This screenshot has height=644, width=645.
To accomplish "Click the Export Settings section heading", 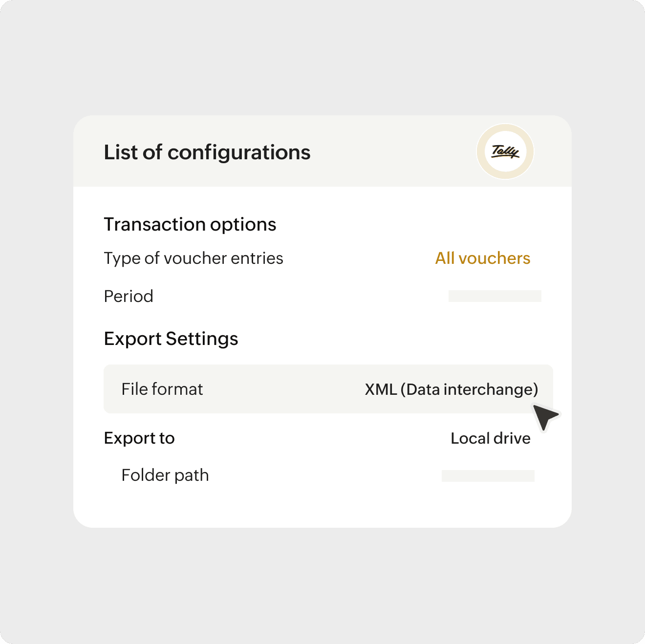I will (171, 339).
